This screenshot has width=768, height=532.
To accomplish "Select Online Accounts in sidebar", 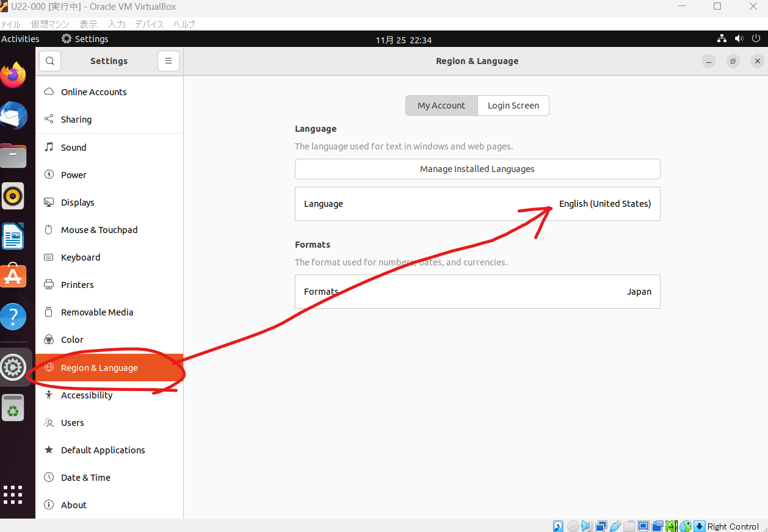I will point(109,92).
